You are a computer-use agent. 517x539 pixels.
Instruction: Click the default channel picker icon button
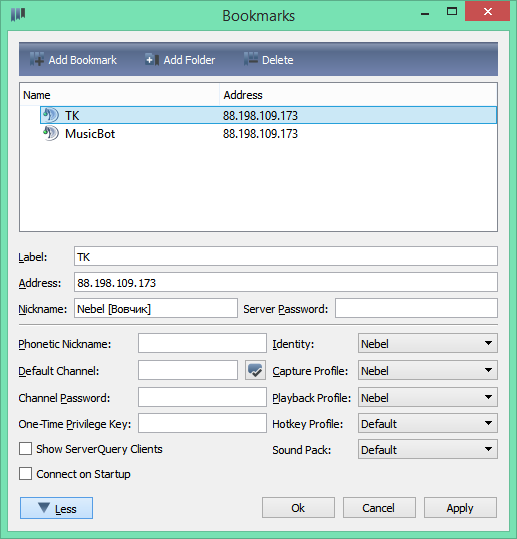pyautogui.click(x=255, y=370)
